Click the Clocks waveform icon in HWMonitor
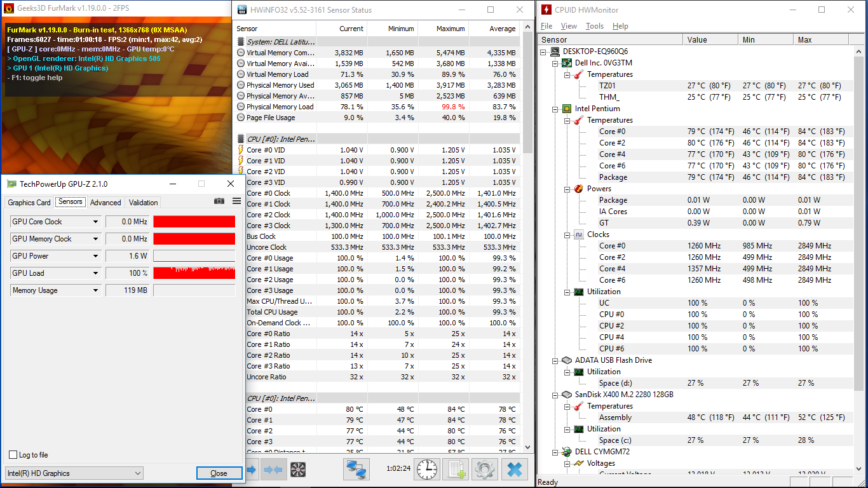The image size is (868, 488). click(579, 234)
